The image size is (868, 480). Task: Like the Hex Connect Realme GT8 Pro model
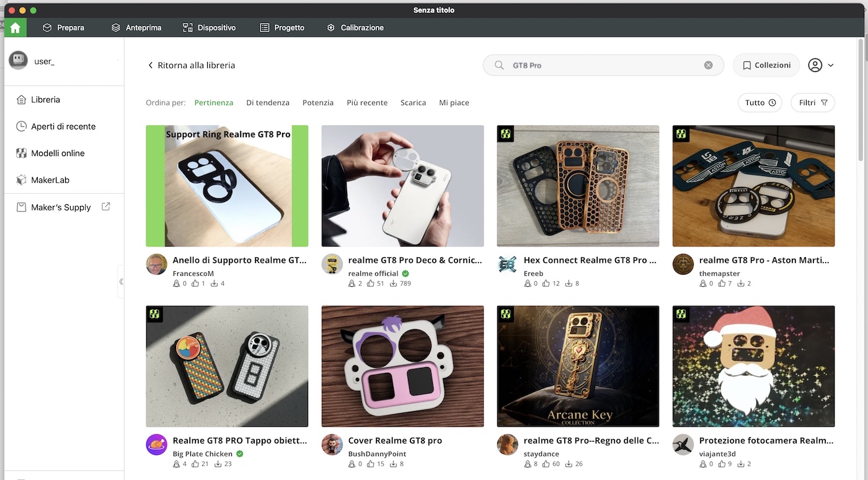coord(546,284)
